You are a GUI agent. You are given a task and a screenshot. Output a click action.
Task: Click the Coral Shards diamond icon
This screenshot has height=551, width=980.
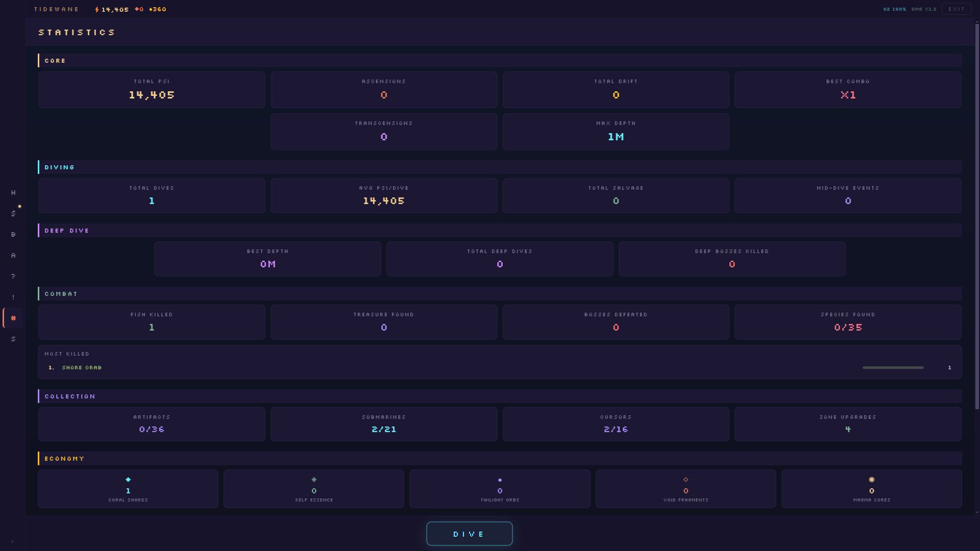tap(128, 480)
